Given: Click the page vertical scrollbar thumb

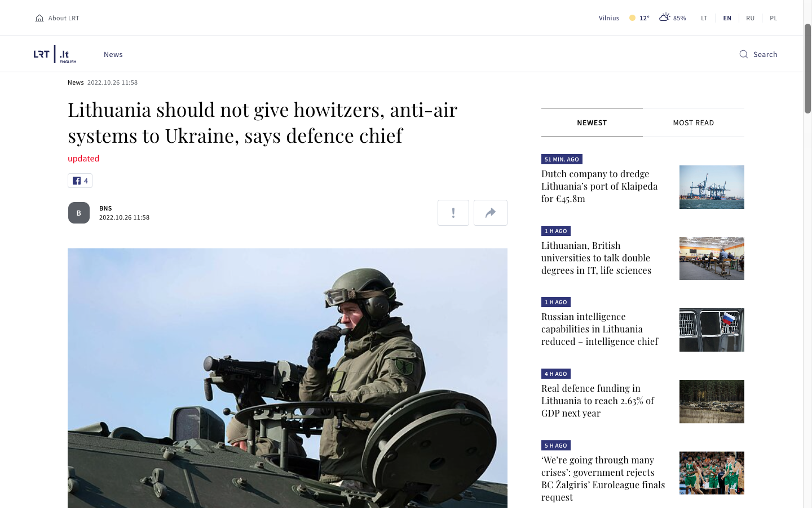Looking at the screenshot, I should [807, 68].
